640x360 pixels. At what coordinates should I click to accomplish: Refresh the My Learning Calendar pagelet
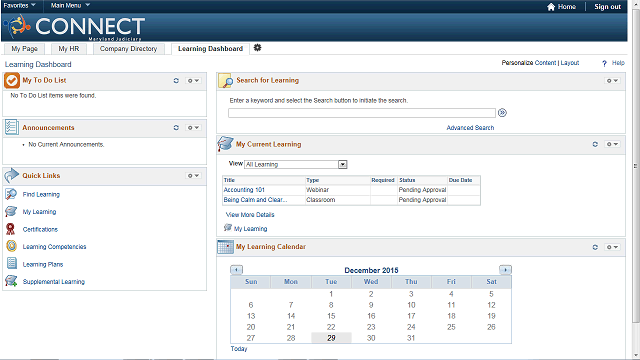click(x=595, y=247)
